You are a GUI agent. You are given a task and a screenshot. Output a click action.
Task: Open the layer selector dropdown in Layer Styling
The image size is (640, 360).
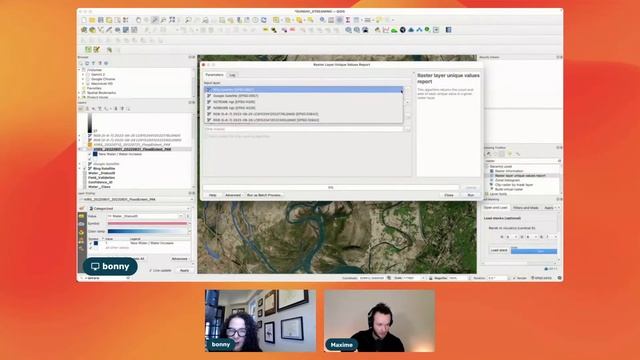pyautogui.click(x=137, y=200)
